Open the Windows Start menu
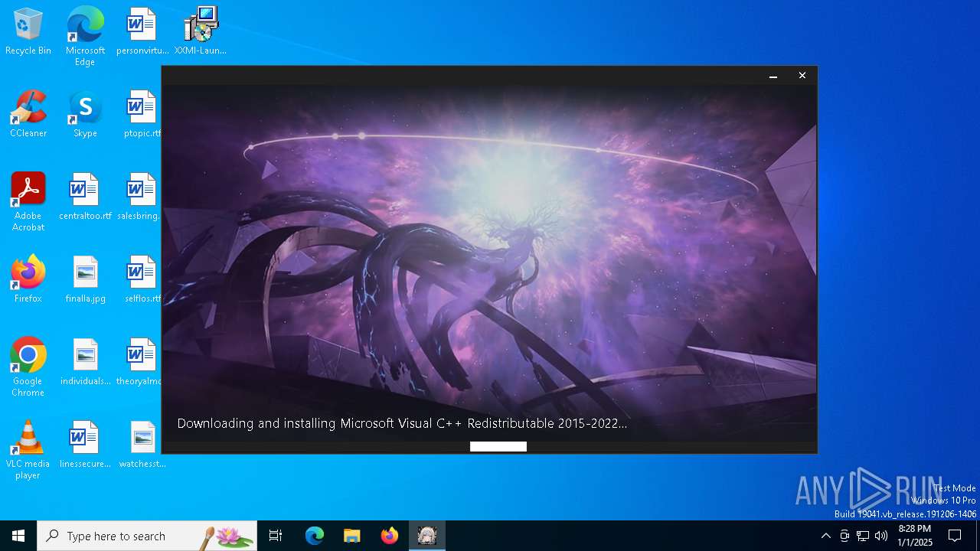Screen dimensions: 980x551 [18, 536]
